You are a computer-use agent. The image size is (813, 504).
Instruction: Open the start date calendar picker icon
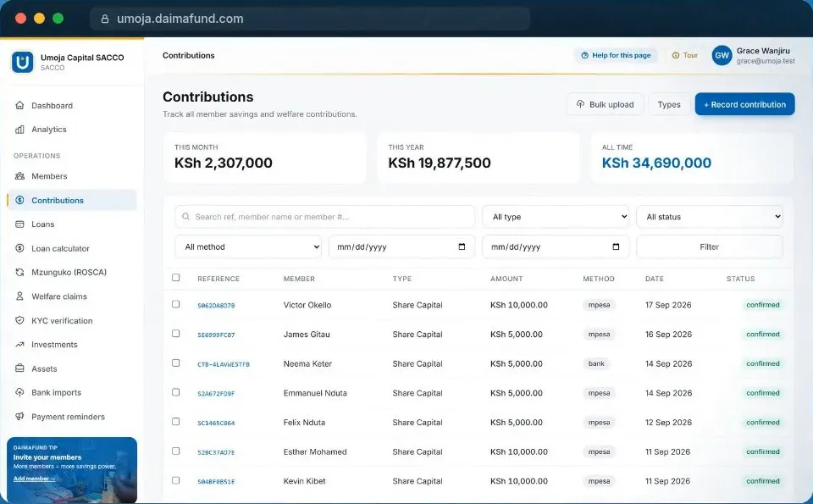(462, 246)
